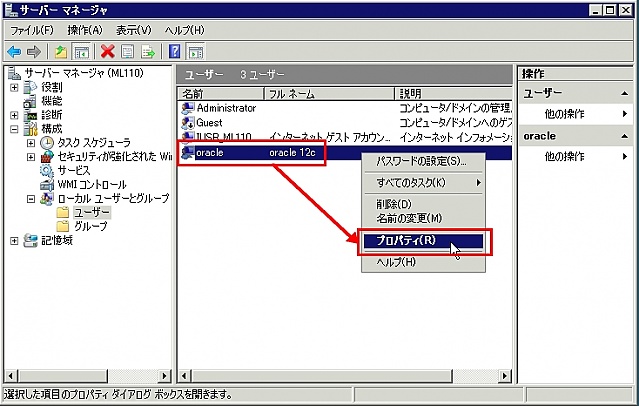Choose プロパティ(R) from context menu
This screenshot has width=639, height=406.
click(x=423, y=241)
